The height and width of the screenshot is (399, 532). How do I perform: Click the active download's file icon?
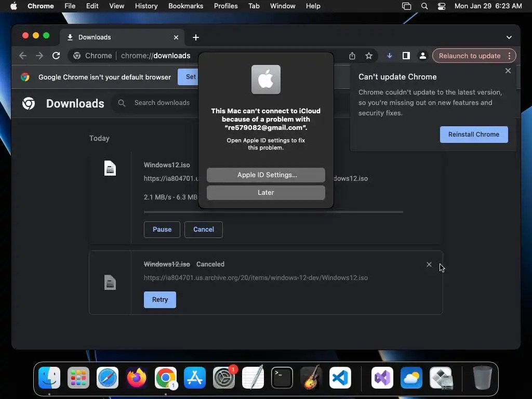coord(110,168)
